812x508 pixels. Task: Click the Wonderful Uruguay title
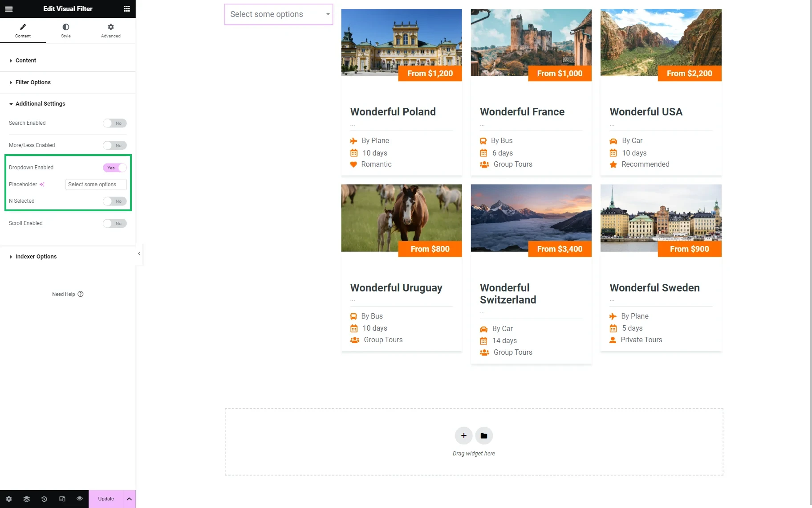396,288
